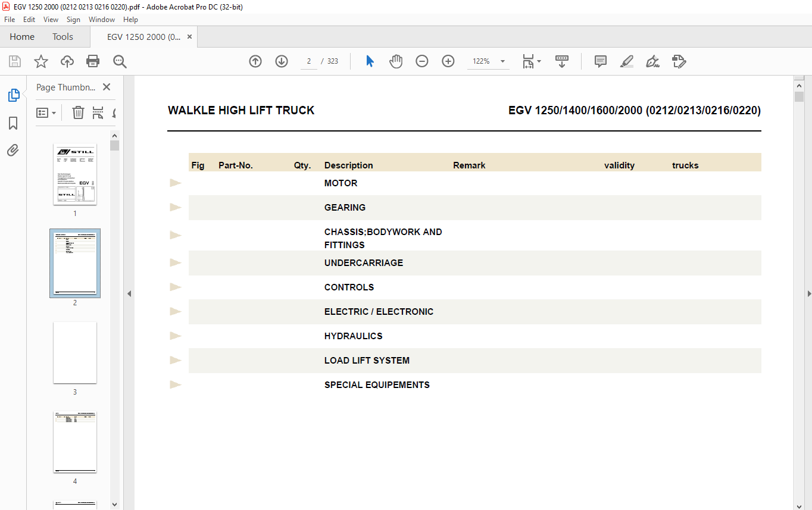
Task: Expand LOAD LIFT SYSTEM arrow
Action: click(175, 360)
